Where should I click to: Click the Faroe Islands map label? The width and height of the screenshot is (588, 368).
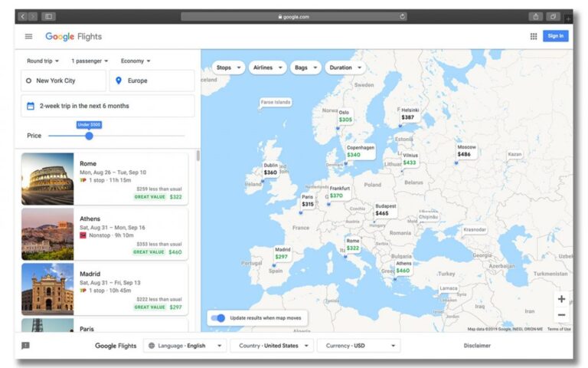[276, 102]
